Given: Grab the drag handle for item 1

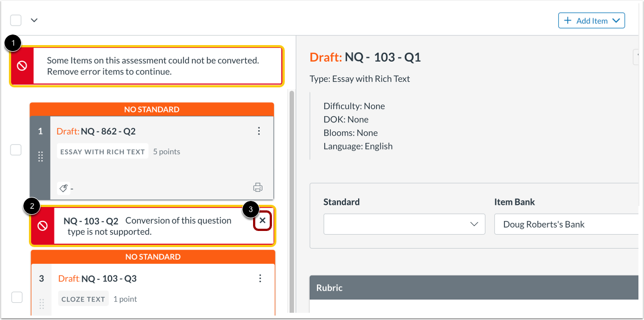Looking at the screenshot, I should point(41,156).
